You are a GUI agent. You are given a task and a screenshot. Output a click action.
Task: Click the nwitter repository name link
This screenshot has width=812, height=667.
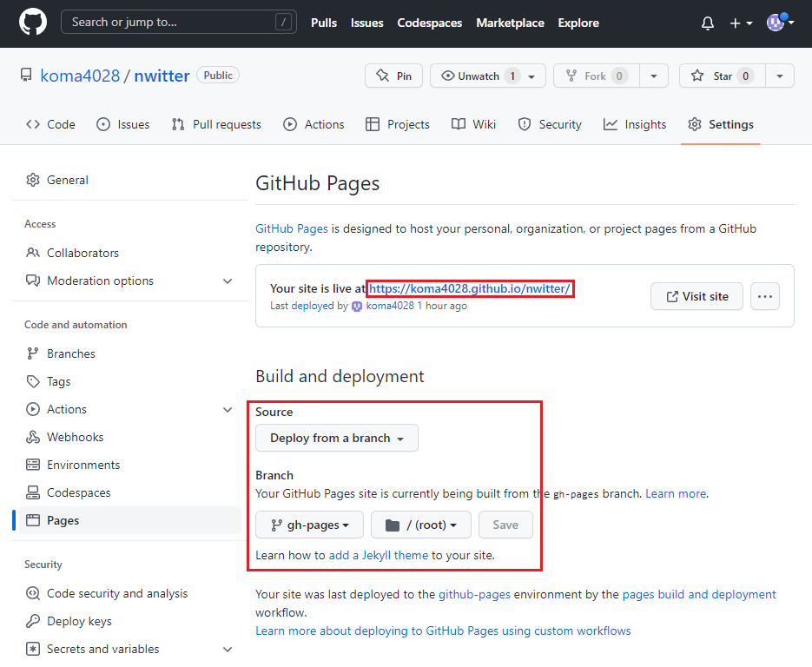pyautogui.click(x=162, y=76)
